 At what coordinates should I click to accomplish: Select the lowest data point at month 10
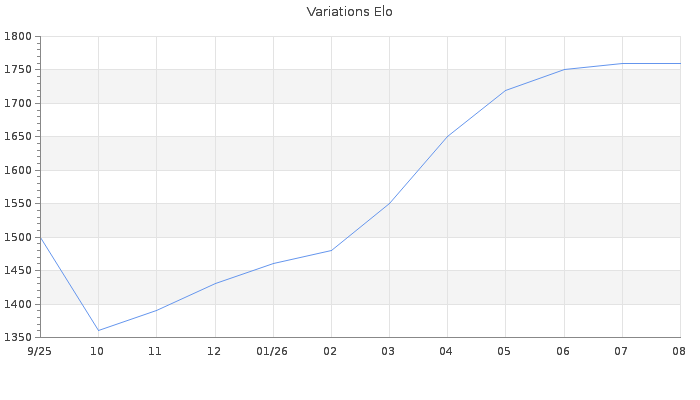click(x=98, y=330)
